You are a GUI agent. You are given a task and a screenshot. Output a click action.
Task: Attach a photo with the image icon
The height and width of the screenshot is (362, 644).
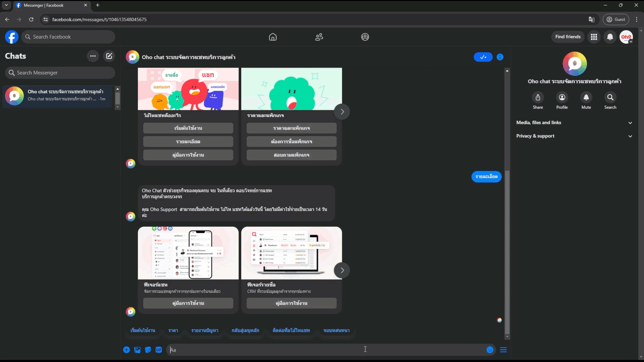(137, 350)
